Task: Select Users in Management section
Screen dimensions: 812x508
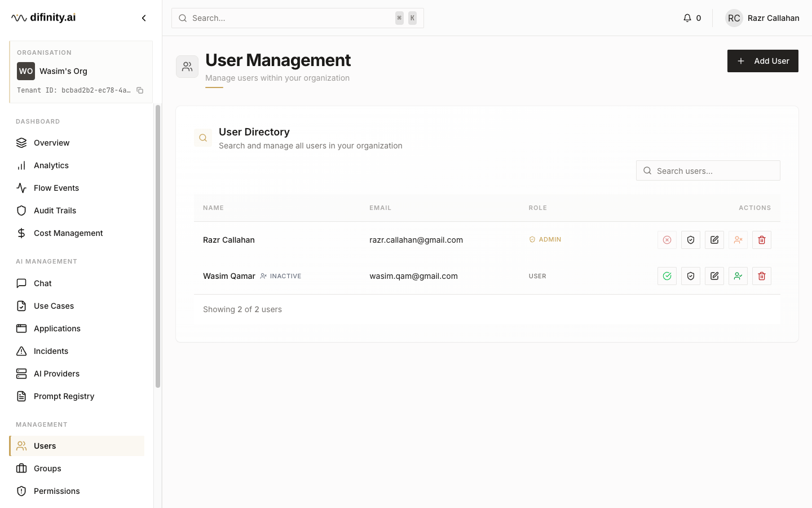Action: (x=77, y=446)
